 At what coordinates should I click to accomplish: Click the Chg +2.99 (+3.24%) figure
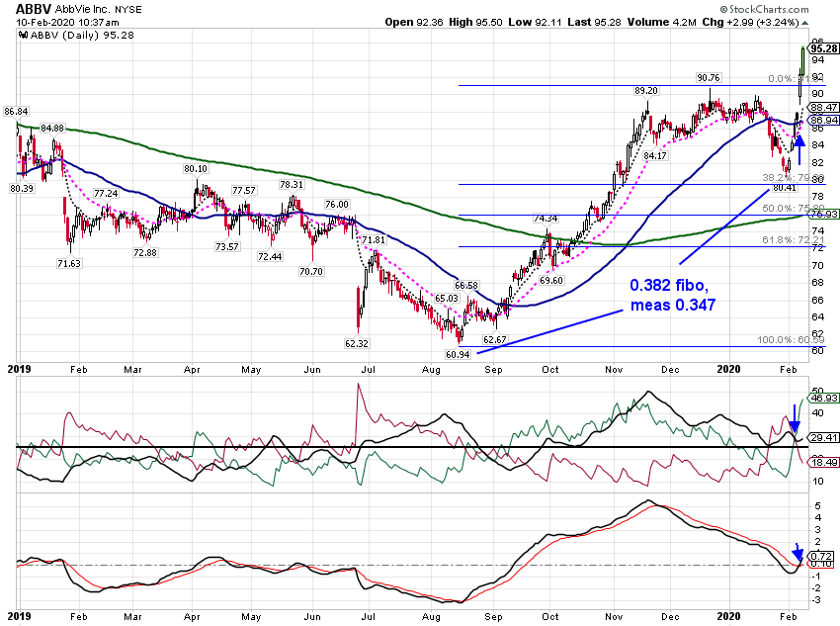750,23
